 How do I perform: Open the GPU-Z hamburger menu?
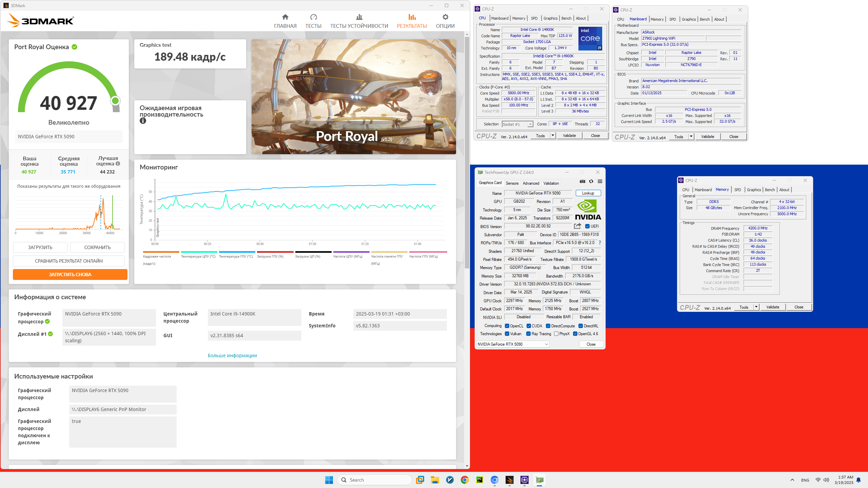point(600,182)
